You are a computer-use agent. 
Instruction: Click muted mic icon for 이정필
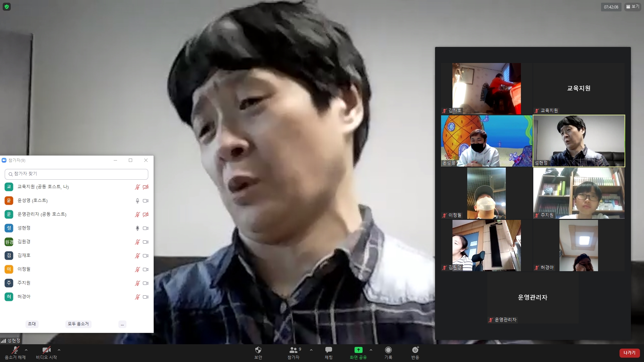137,269
